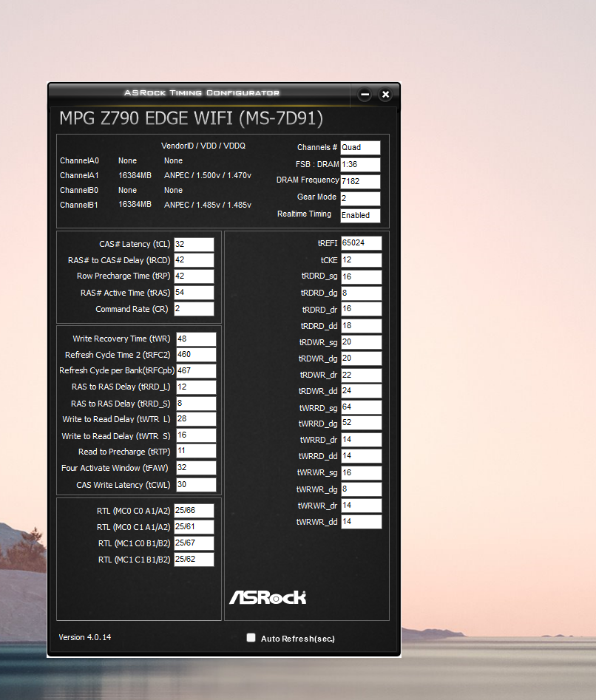Click the ChannelA0 row label
596x700 pixels.
pos(79,160)
